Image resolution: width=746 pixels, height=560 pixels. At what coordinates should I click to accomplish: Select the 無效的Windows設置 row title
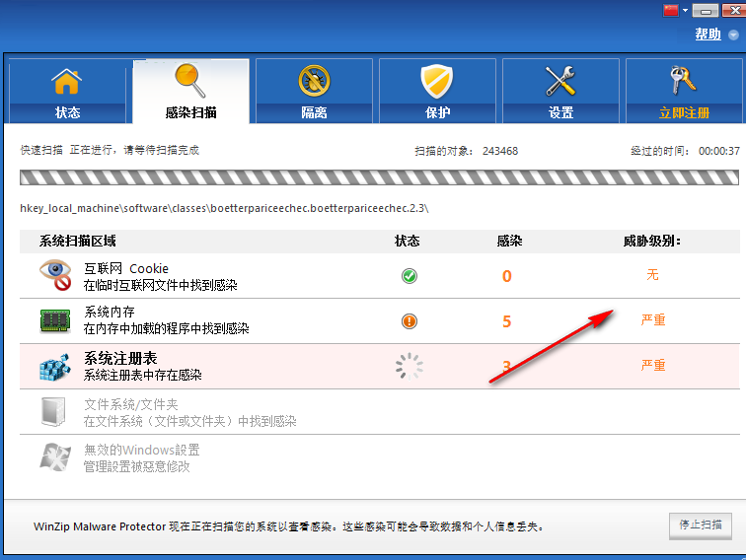click(x=142, y=450)
